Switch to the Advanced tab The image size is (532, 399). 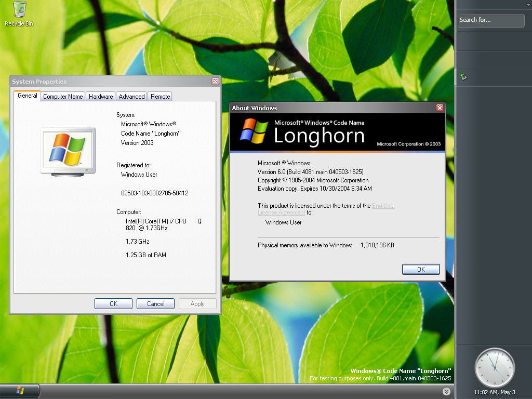(131, 97)
